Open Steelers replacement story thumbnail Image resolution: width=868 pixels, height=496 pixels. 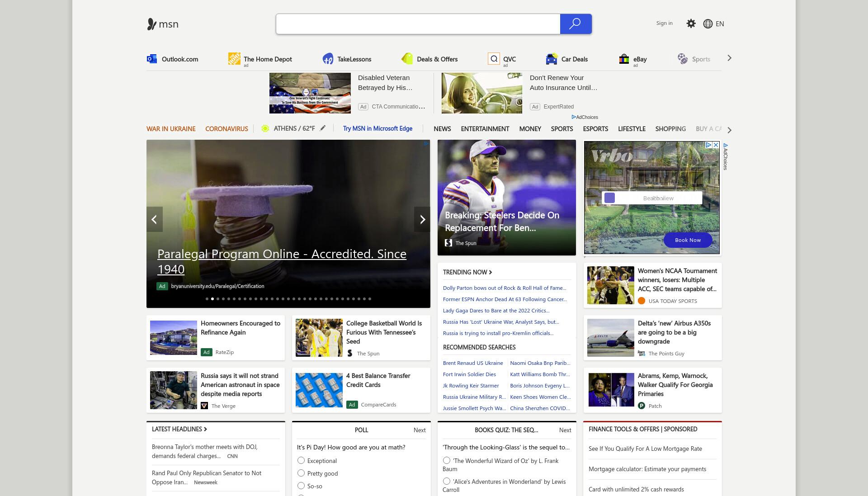(507, 198)
